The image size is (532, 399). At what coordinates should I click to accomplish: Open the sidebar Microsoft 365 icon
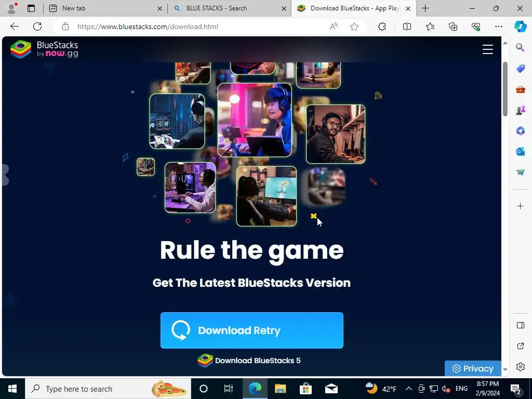point(520,130)
